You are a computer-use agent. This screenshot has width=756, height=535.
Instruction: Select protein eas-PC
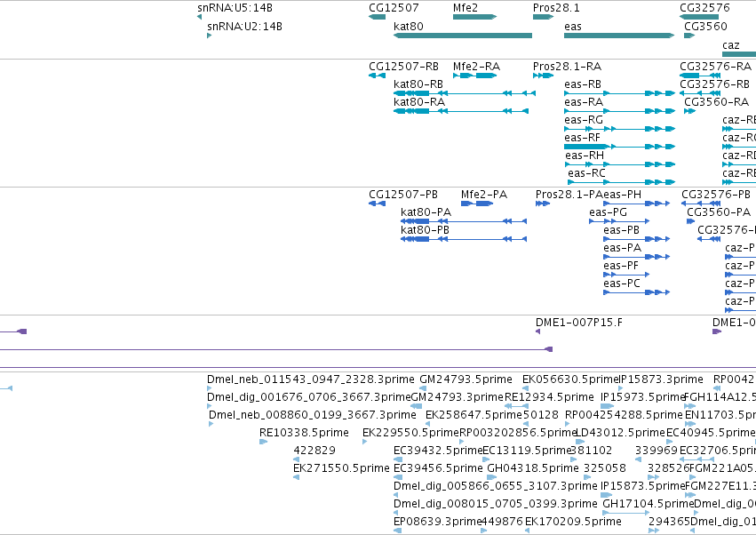tap(636, 292)
